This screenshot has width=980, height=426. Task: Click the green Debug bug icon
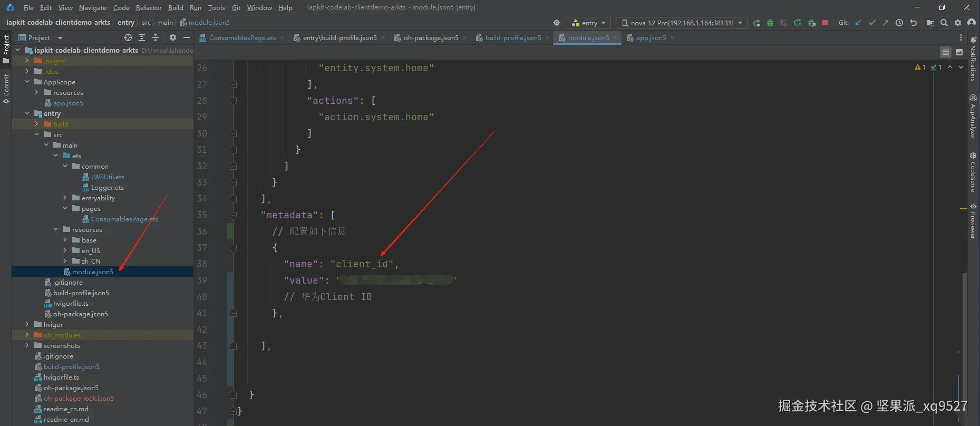(770, 23)
